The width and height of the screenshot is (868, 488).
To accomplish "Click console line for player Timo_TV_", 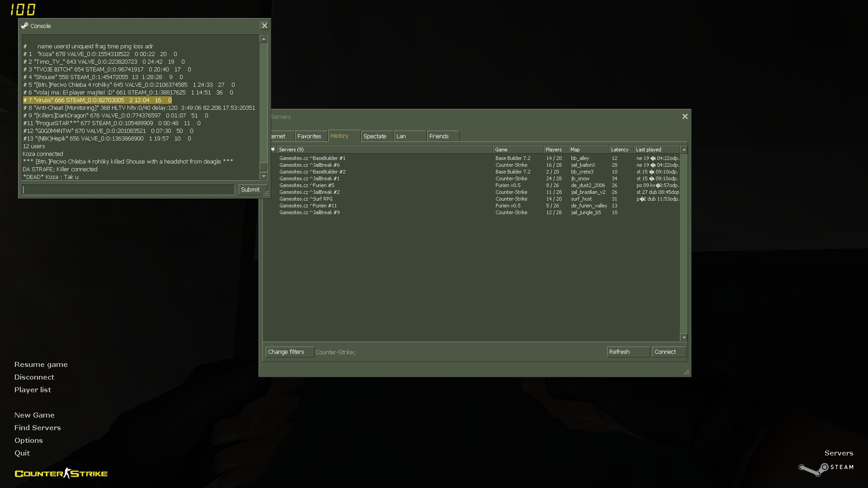I will (x=104, y=62).
